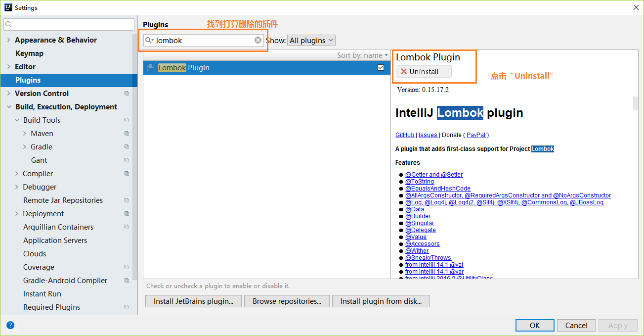The width and height of the screenshot is (644, 336).
Task: Click project-level icon beside Gradle
Action: (127, 147)
